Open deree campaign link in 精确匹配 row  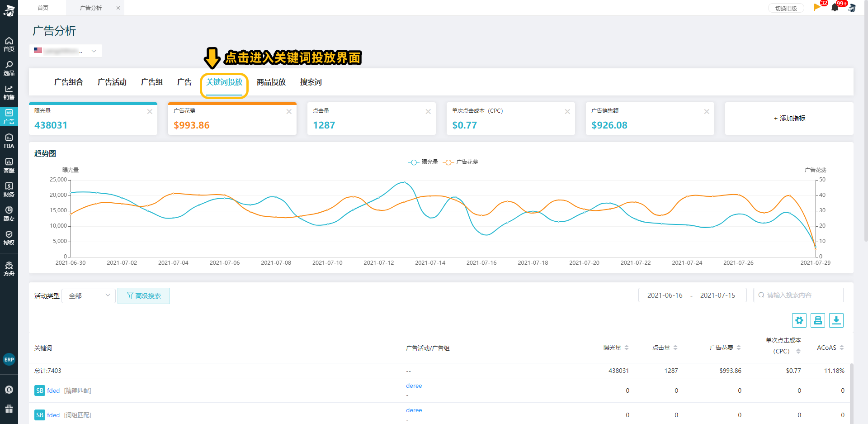click(x=414, y=386)
